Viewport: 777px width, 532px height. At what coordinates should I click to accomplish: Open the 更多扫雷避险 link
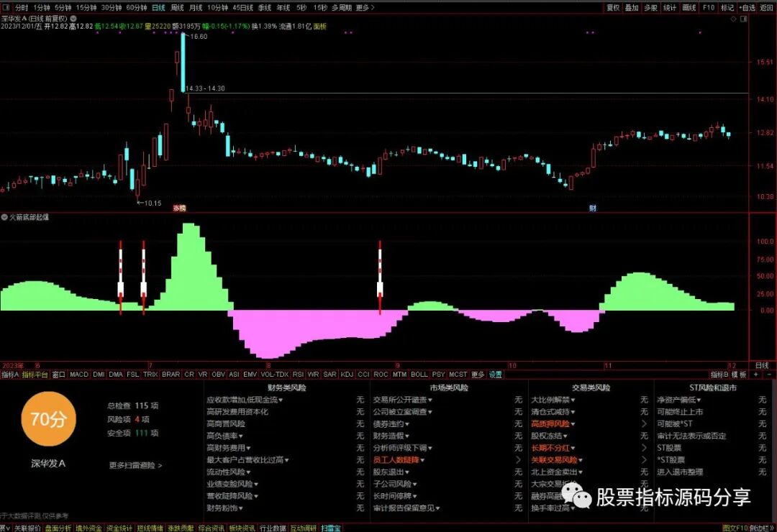click(136, 466)
